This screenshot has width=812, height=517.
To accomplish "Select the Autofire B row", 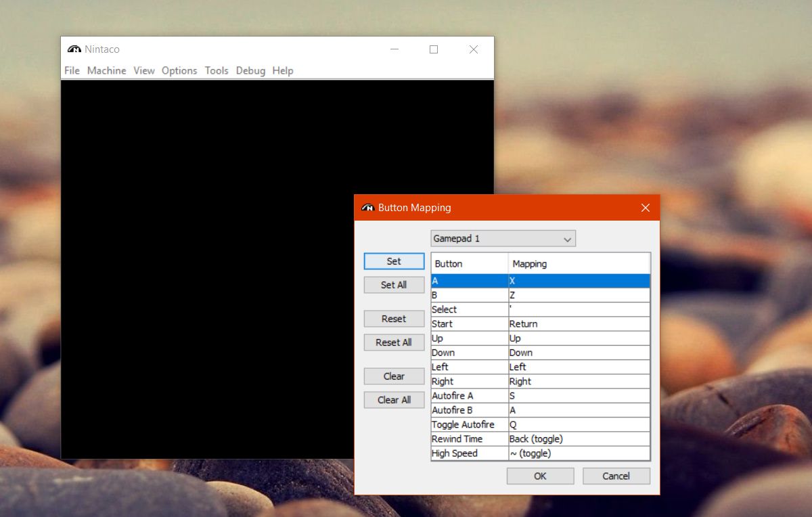I will pos(541,410).
